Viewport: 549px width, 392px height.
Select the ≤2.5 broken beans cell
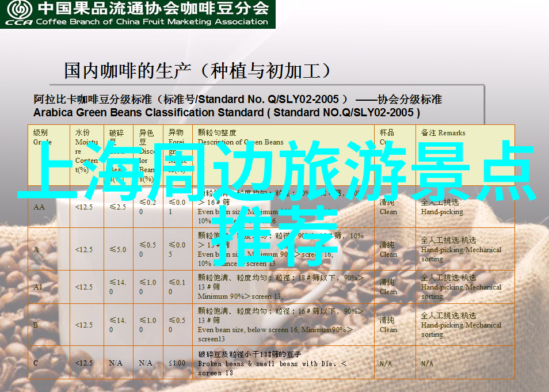[117, 207]
